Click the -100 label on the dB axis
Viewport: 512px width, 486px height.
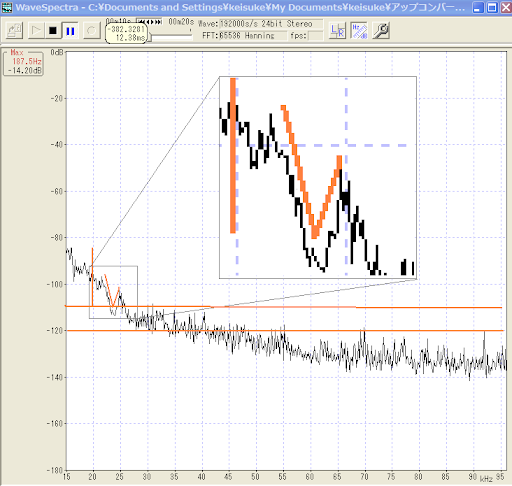pos(56,284)
